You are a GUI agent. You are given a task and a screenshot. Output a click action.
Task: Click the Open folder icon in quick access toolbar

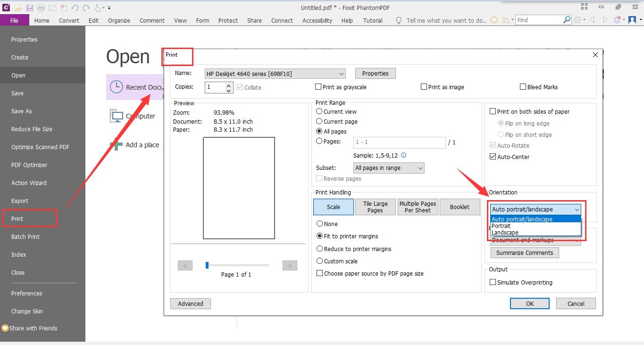coord(18,8)
